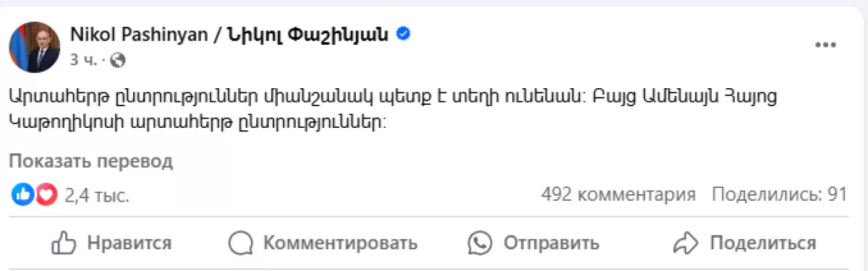The image size is (868, 271).
Task: Click the red heart reaction icon
Action: click(45, 194)
